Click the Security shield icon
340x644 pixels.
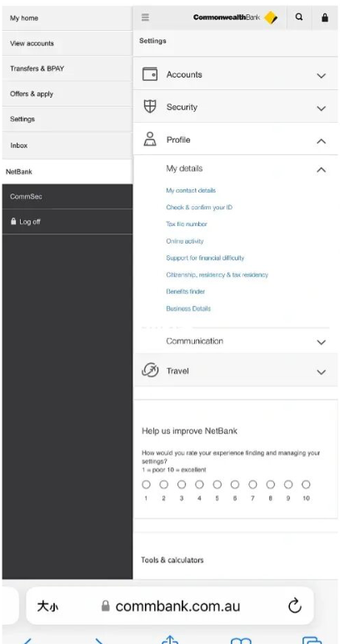click(x=150, y=107)
